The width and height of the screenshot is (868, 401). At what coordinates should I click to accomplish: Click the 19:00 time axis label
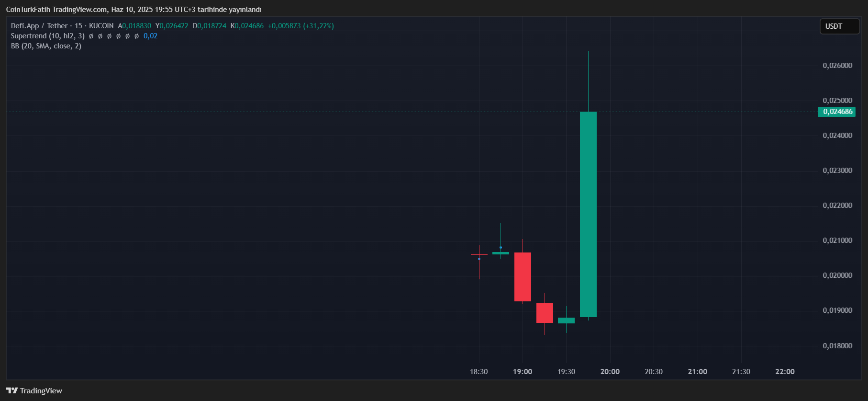pyautogui.click(x=523, y=372)
